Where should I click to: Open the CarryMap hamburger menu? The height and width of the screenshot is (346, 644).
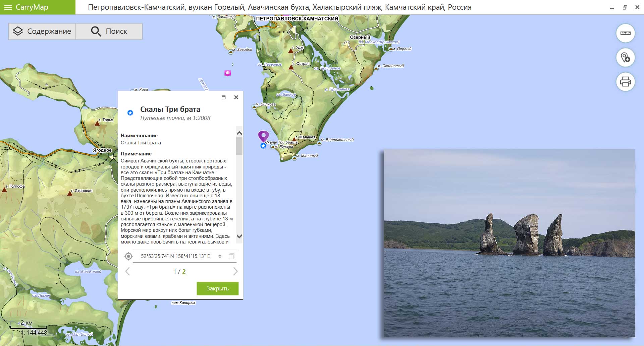tap(8, 7)
